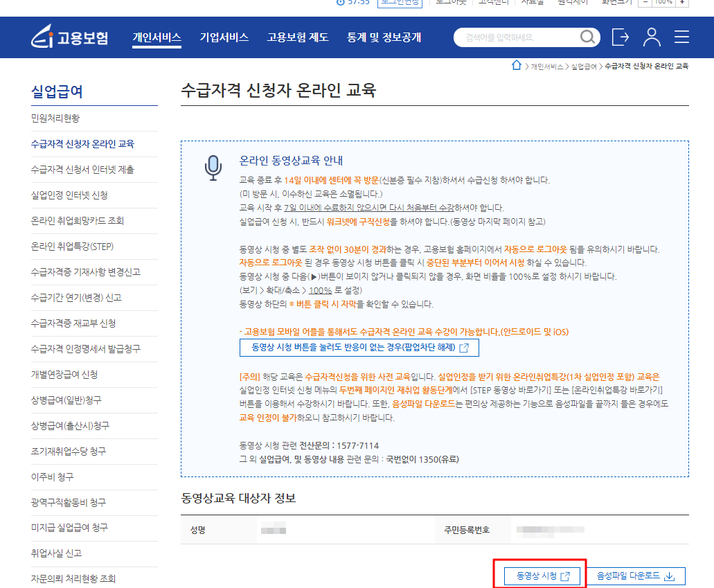Click the logout door-arrow icon in header
The image size is (714, 588).
click(x=621, y=37)
